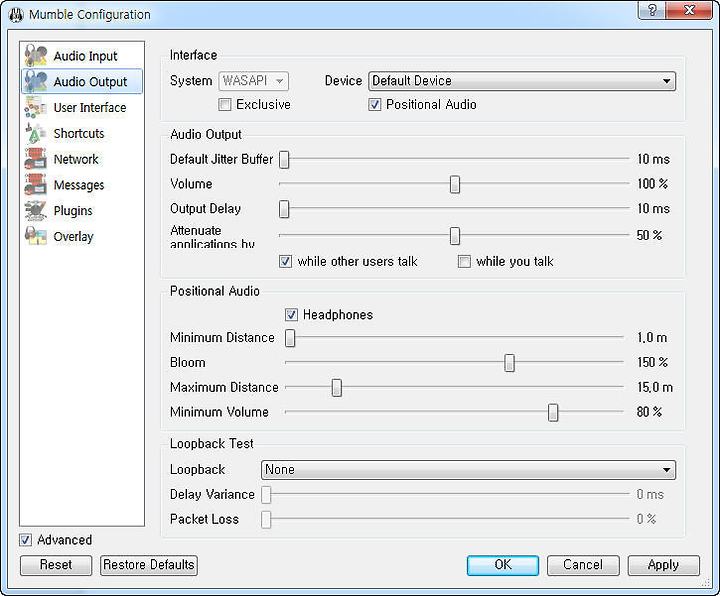Click the 1,0 m minimum distance value
The height and width of the screenshot is (596, 720).
[652, 337]
